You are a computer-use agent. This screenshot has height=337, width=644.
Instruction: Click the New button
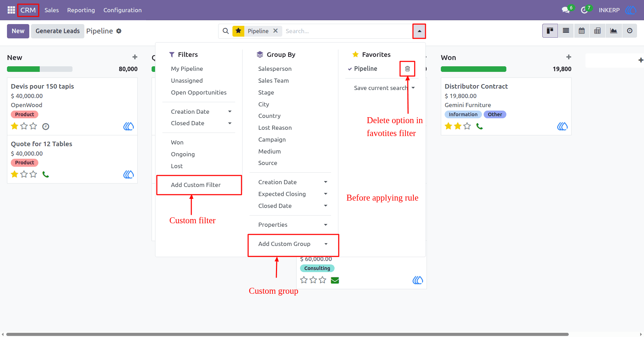tap(18, 31)
